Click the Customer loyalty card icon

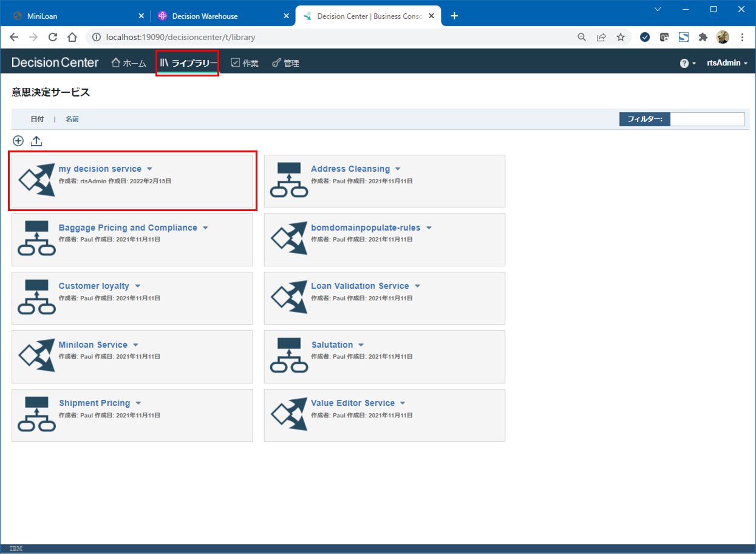36,297
